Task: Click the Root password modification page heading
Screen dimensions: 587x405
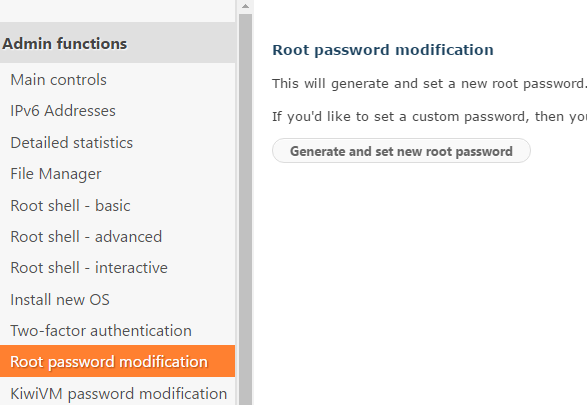Action: pos(383,50)
